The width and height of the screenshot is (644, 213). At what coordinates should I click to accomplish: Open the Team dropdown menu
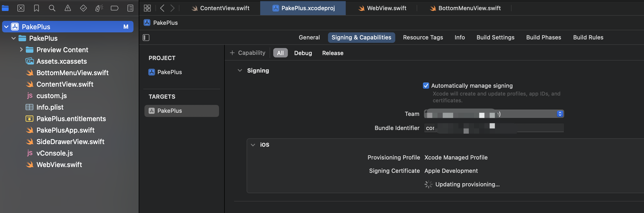click(494, 114)
